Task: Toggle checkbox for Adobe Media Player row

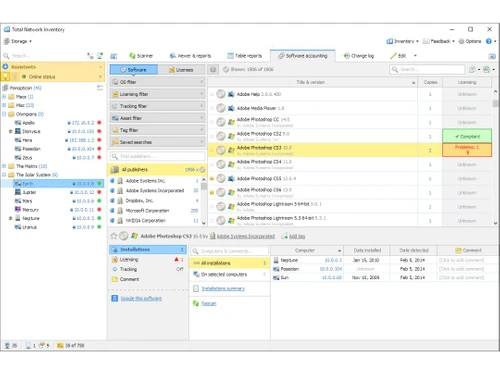Action: coord(212,108)
